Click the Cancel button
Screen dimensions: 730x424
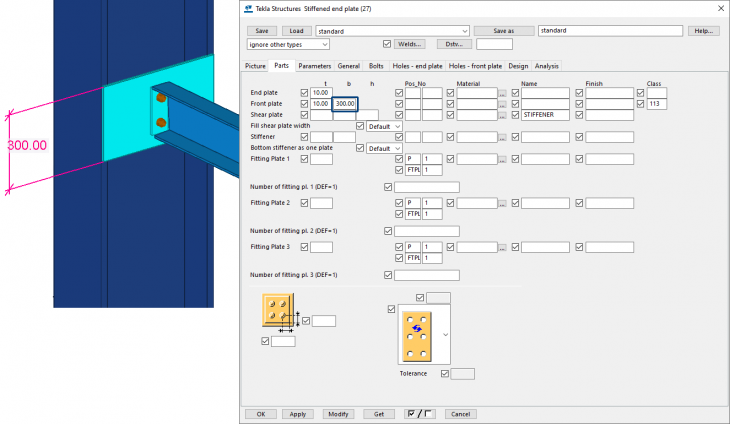point(460,414)
